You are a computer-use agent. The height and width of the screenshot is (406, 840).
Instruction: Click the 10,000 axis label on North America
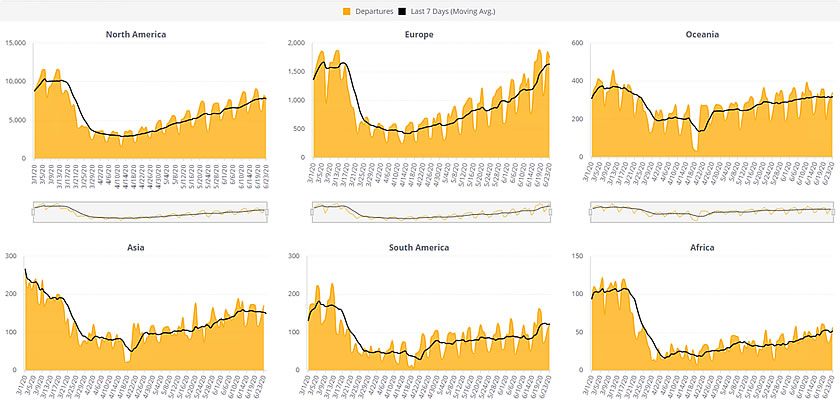(16, 81)
